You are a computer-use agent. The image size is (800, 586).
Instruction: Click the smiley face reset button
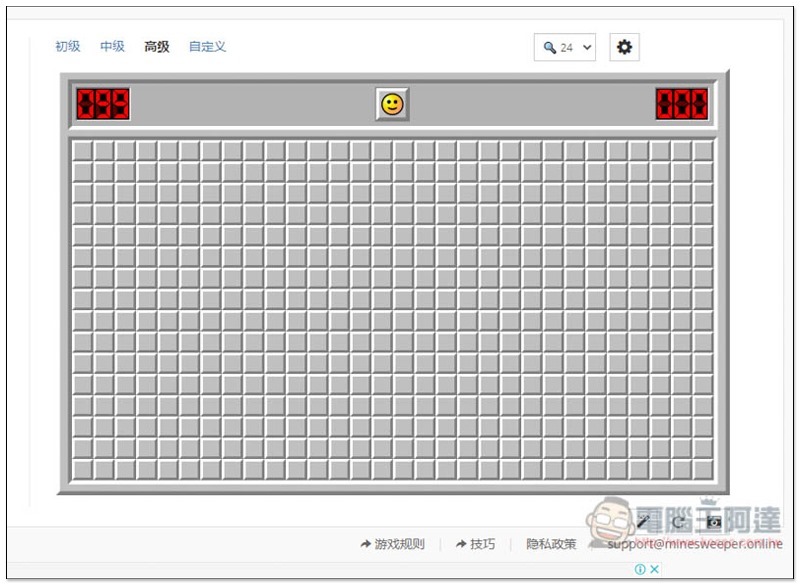tap(392, 105)
